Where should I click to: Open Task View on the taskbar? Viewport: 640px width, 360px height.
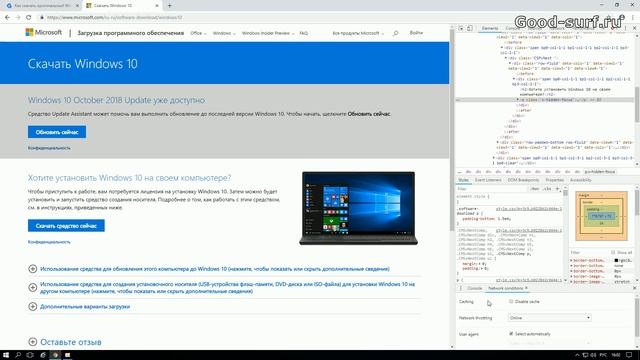coord(30,355)
